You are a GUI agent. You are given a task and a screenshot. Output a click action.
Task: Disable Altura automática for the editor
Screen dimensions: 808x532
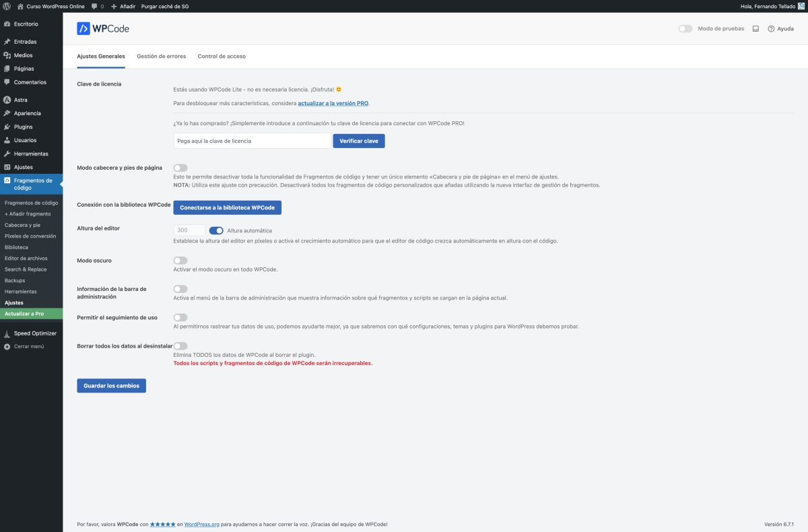[x=216, y=230]
